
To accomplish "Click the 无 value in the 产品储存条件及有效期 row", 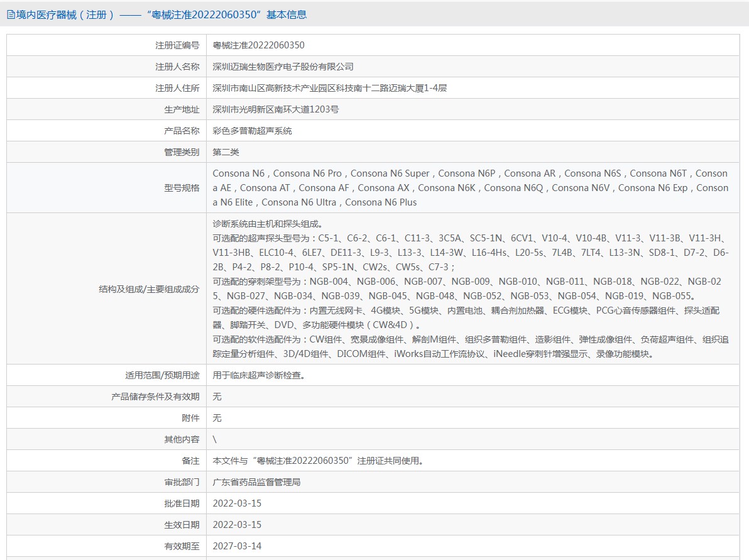I will tap(217, 397).
